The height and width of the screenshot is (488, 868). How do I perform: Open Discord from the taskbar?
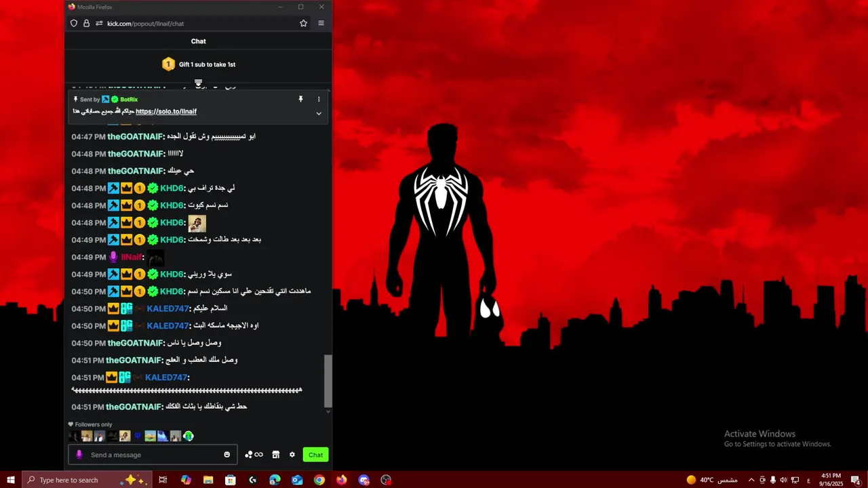pos(364,480)
